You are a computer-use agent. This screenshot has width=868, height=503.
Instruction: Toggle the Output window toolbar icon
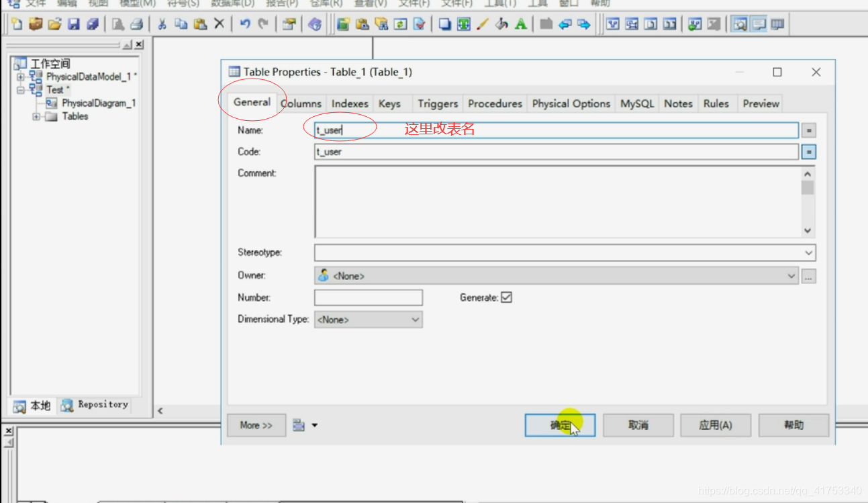tap(759, 24)
